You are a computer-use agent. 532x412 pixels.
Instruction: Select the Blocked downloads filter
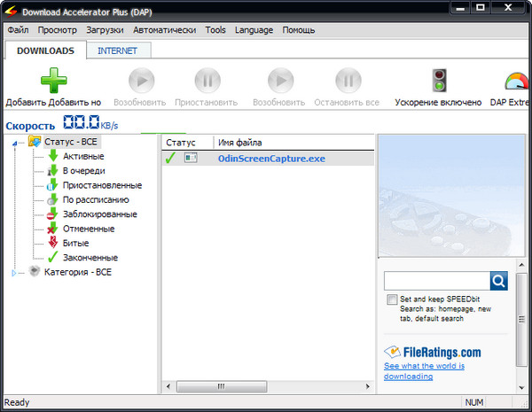(x=53, y=214)
